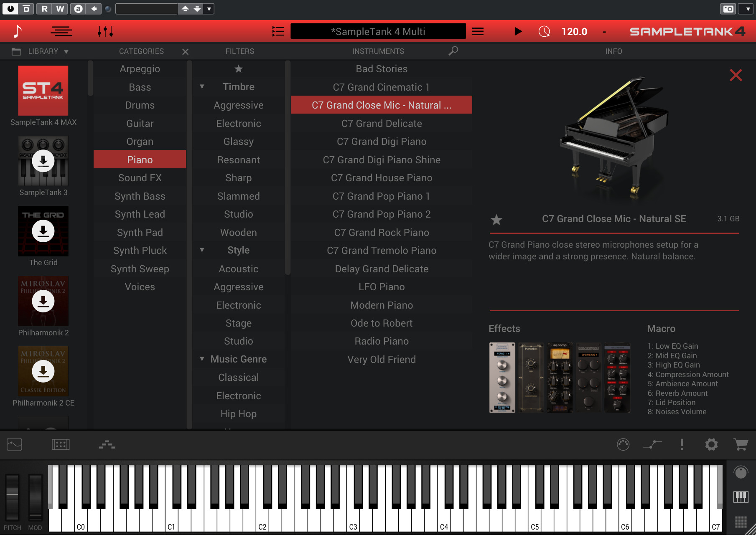Open settings with the gear icon

coord(711,444)
